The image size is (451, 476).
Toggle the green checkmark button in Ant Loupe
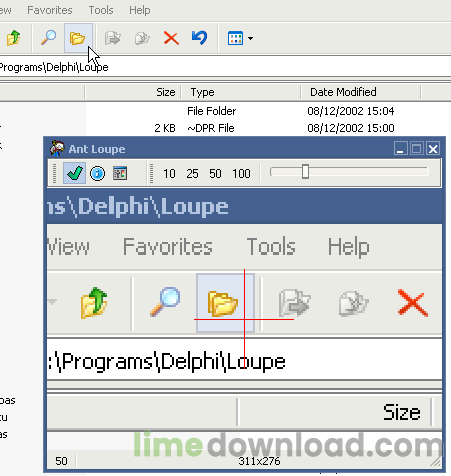click(x=74, y=173)
